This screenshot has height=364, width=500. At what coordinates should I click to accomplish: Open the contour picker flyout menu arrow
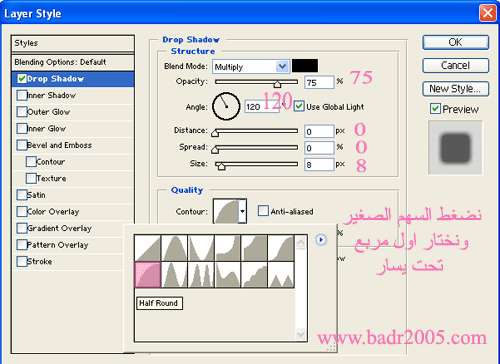click(321, 240)
